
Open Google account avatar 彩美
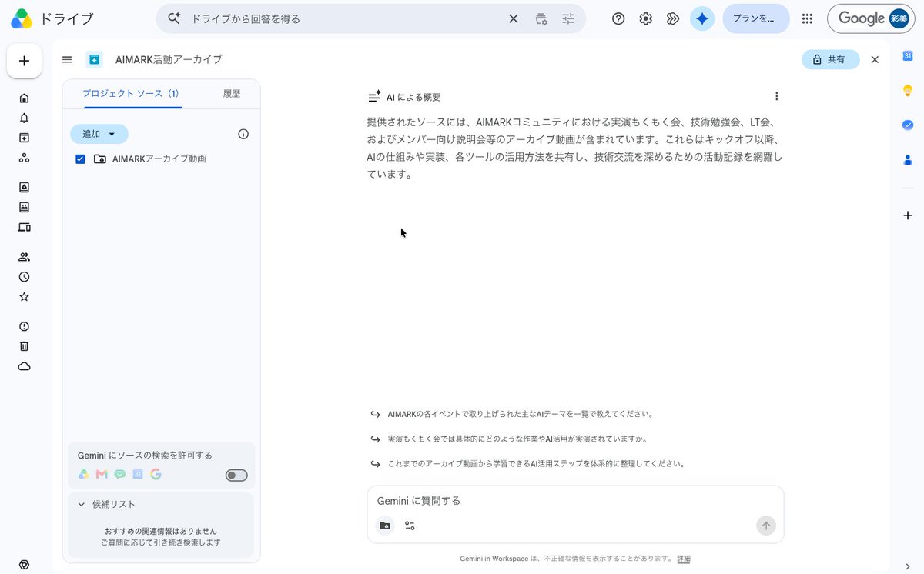tap(899, 18)
